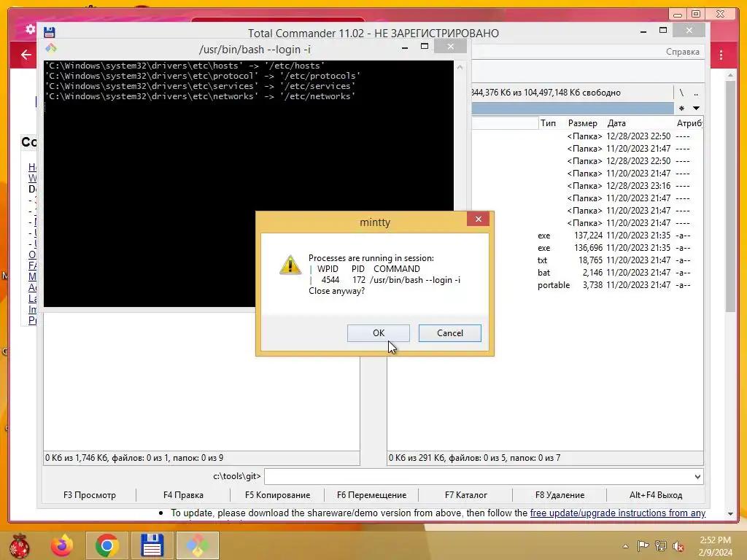Close the mintty warning dialog
747x560 pixels.
(479, 219)
